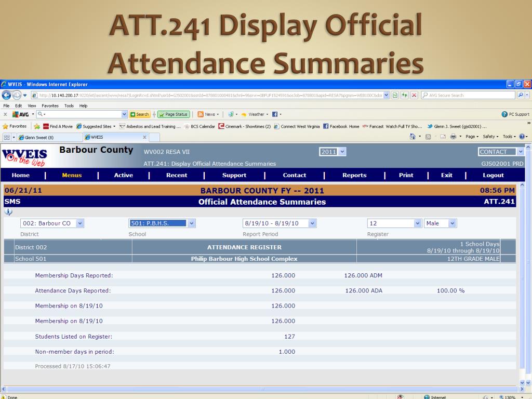532x399 pixels.
Task: Open the View menu
Action: click(32, 106)
